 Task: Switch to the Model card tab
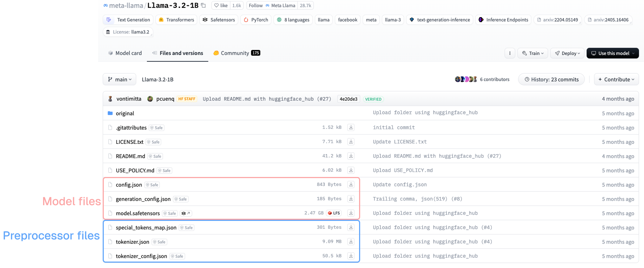coord(125,53)
